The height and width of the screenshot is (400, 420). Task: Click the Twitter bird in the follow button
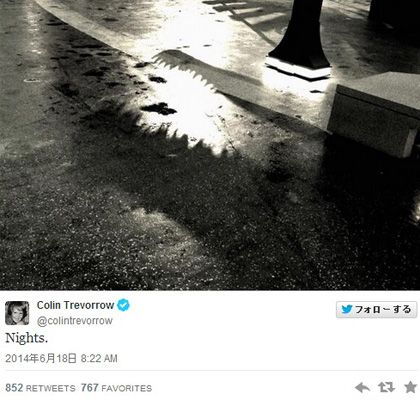pyautogui.click(x=347, y=309)
